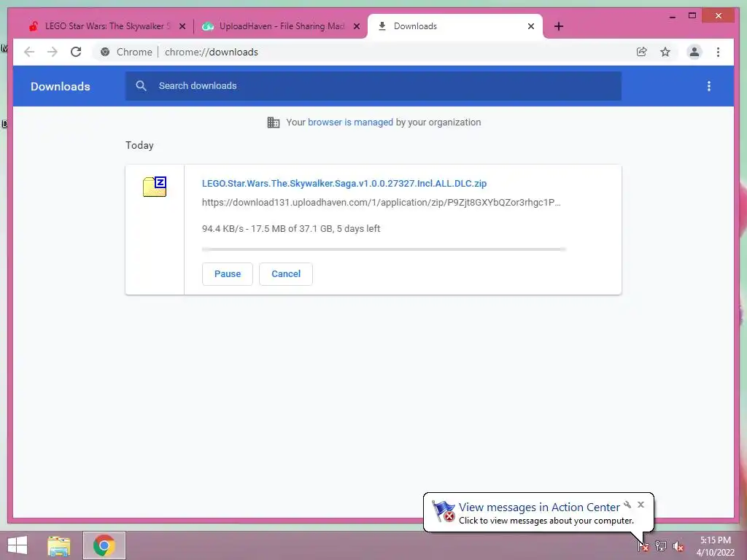Image resolution: width=747 pixels, height=560 pixels.
Task: Open the Chrome profile avatar
Action: (x=694, y=52)
